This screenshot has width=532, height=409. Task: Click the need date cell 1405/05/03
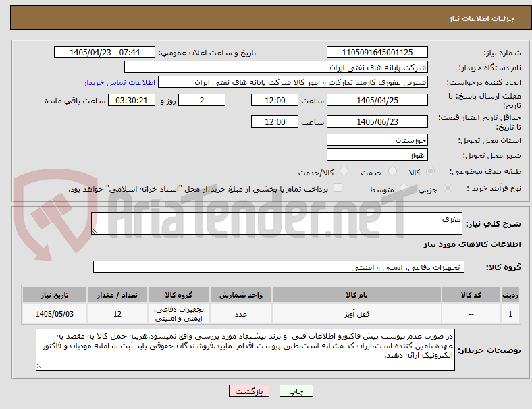coord(55,314)
